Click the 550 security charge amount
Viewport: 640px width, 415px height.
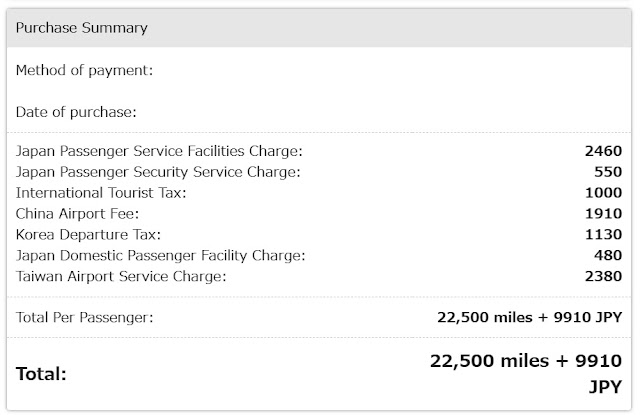[608, 172]
